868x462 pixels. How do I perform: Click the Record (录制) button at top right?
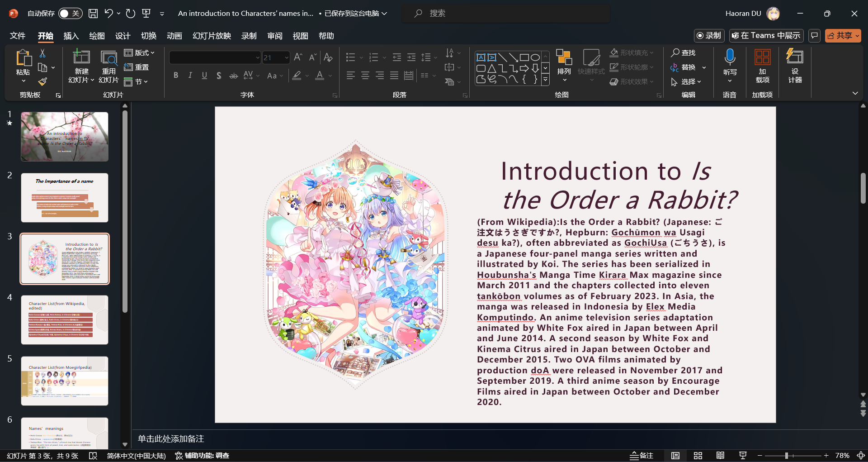point(709,35)
